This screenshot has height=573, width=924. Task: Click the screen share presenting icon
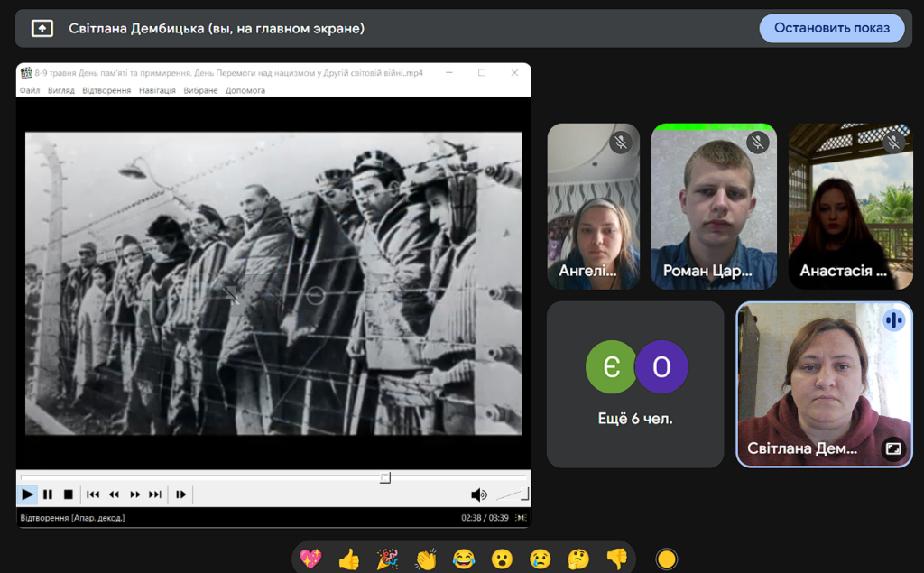(x=42, y=28)
